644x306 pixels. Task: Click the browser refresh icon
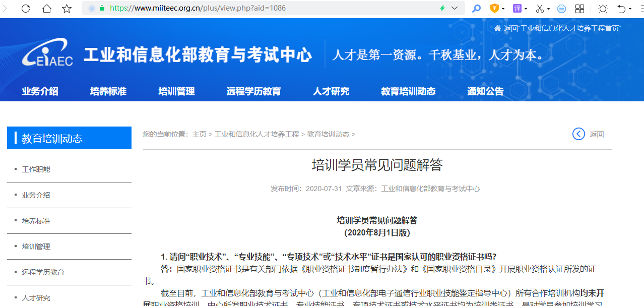[x=26, y=9]
